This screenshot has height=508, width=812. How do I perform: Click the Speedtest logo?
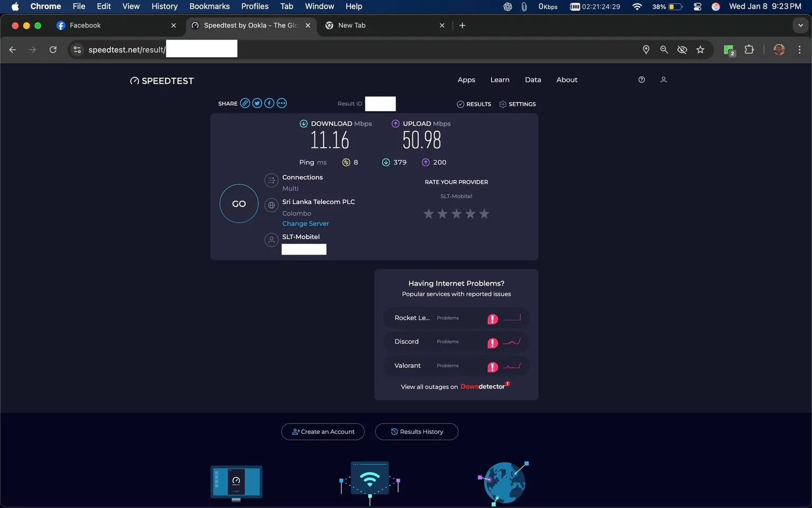coord(162,80)
